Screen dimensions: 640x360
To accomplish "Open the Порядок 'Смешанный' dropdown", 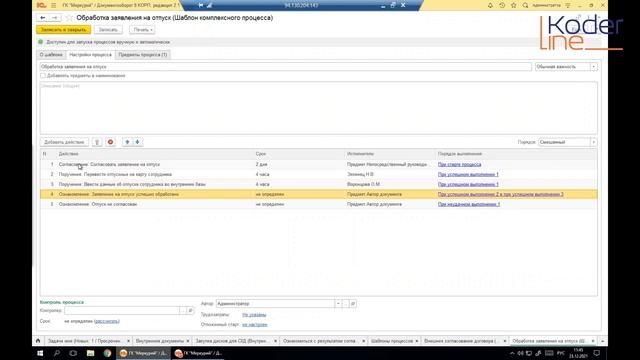I will click(x=593, y=142).
